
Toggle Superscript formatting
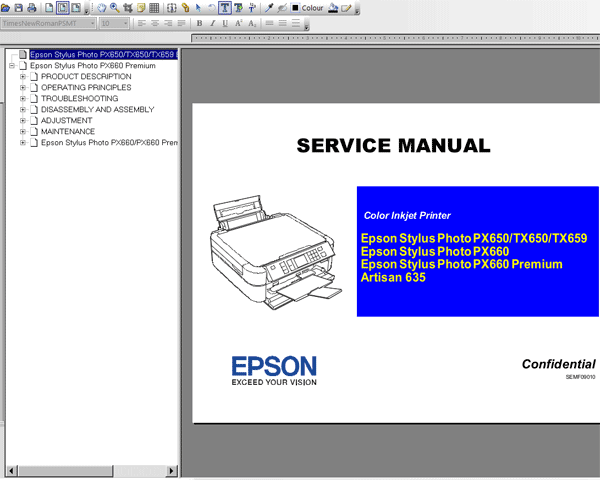click(238, 24)
